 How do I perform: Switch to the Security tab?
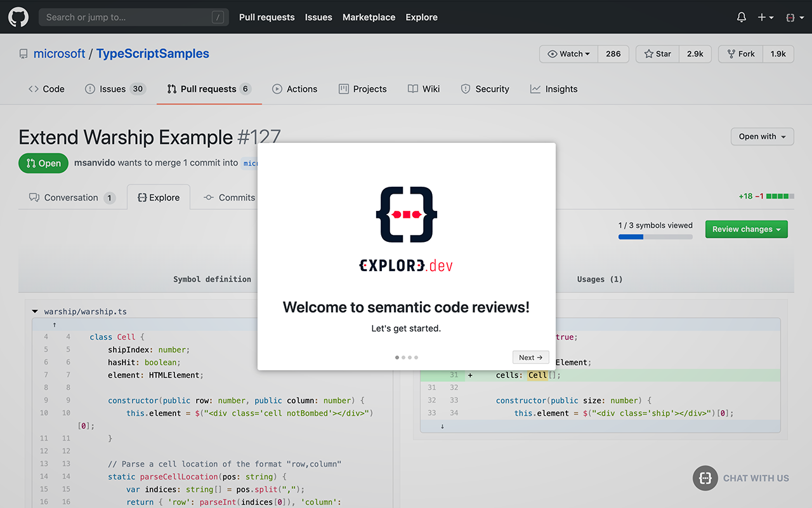click(x=485, y=89)
